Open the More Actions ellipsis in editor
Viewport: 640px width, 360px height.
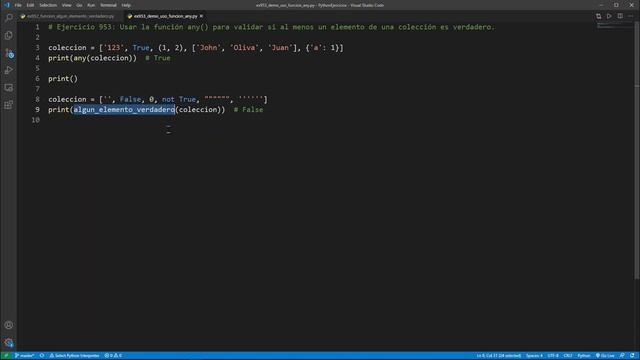(x=631, y=16)
